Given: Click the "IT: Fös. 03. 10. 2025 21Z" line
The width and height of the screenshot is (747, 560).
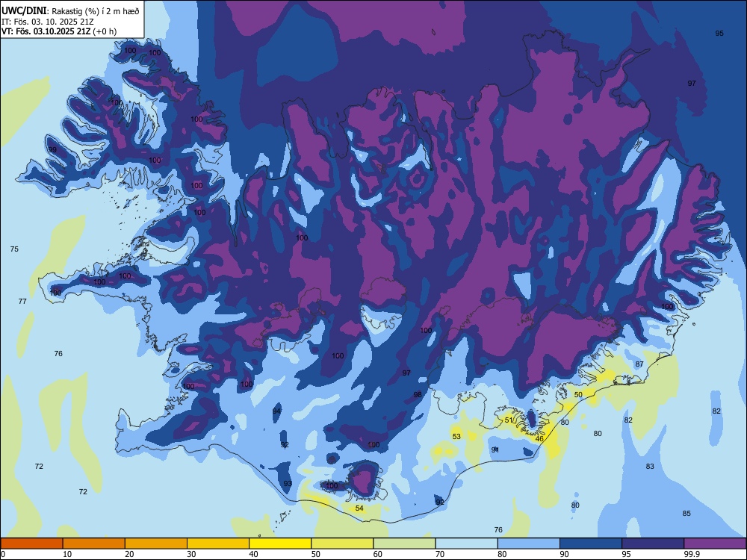Looking at the screenshot, I should (x=48, y=22).
